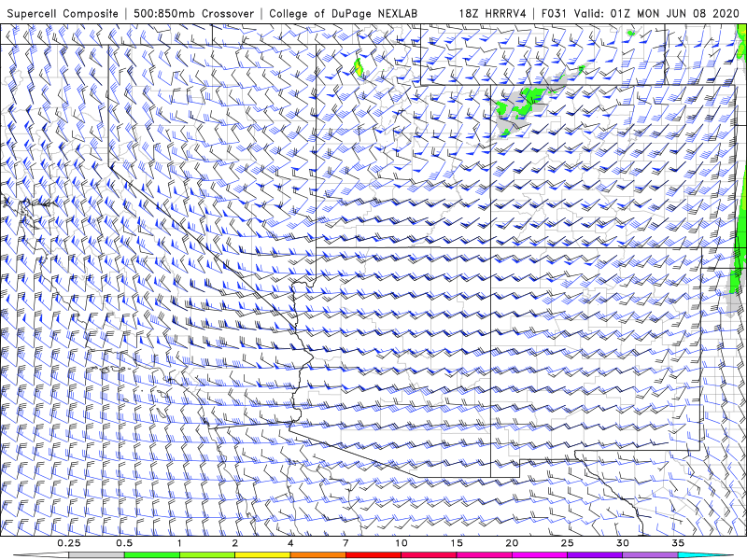Click the "4" colorbar label

coord(290,543)
